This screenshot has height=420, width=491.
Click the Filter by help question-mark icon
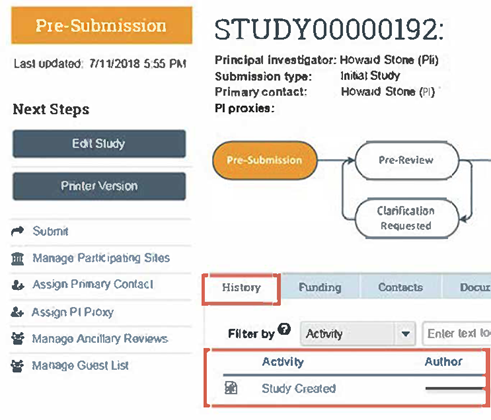tap(284, 329)
